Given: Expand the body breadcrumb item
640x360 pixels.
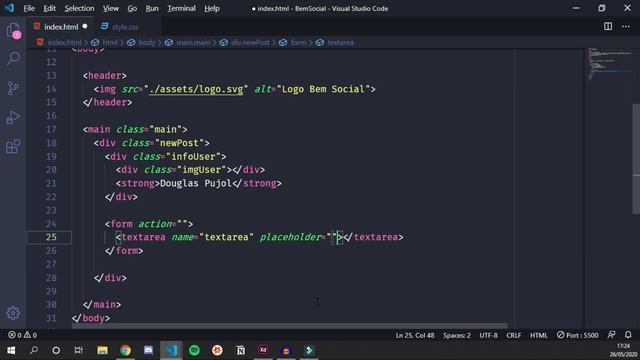Looking at the screenshot, I should 147,42.
